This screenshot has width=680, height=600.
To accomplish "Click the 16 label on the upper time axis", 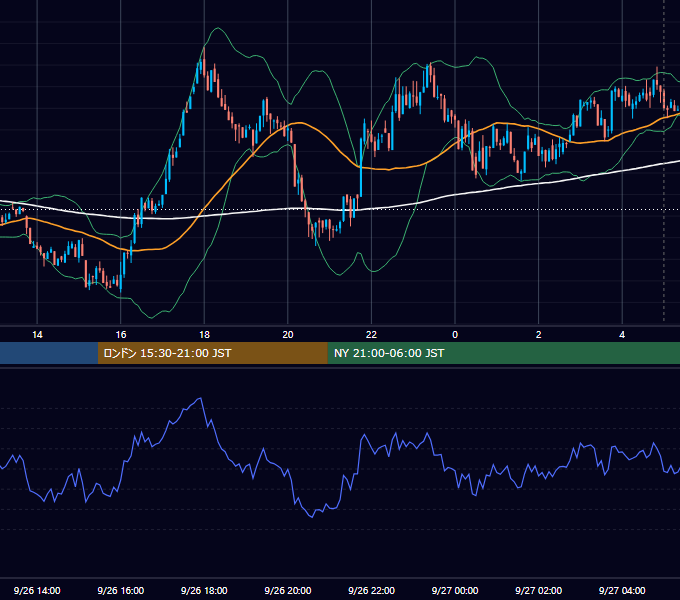I will click(x=121, y=335).
